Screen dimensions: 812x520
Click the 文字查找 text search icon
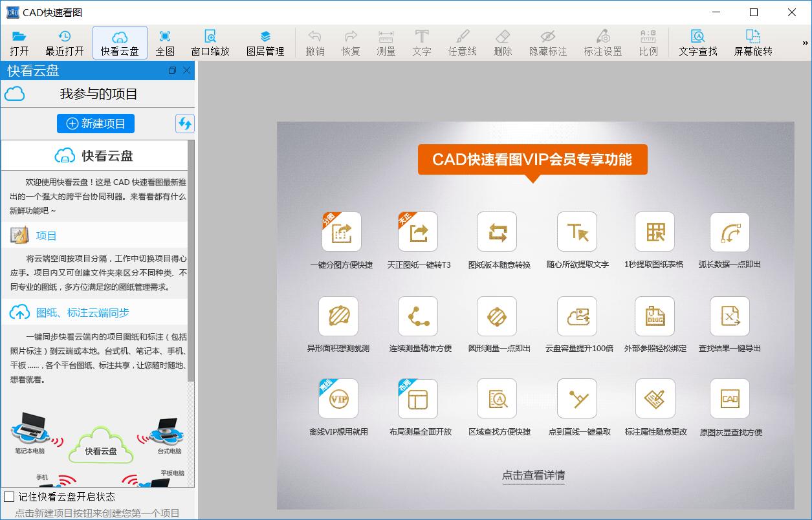[697, 43]
